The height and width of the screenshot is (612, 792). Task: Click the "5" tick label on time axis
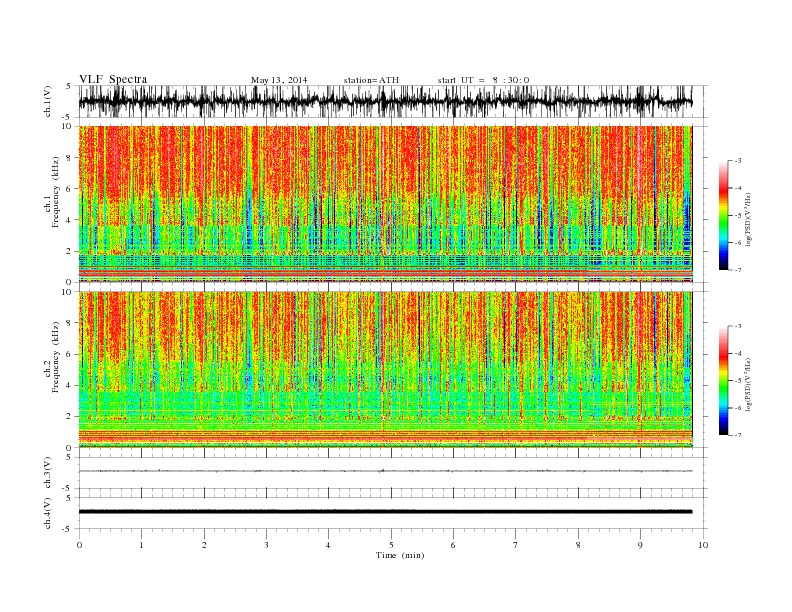pos(391,545)
